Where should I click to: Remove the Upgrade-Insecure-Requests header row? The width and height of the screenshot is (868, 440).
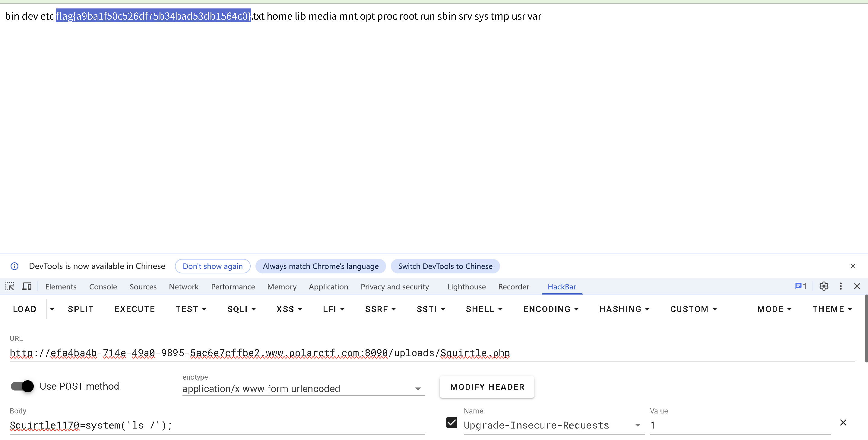(843, 422)
